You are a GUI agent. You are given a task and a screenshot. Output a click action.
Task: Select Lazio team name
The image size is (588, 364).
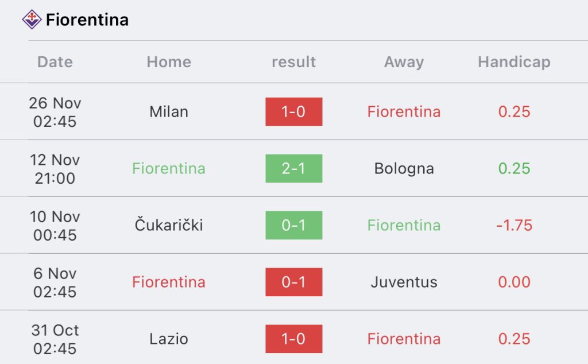tap(169, 339)
